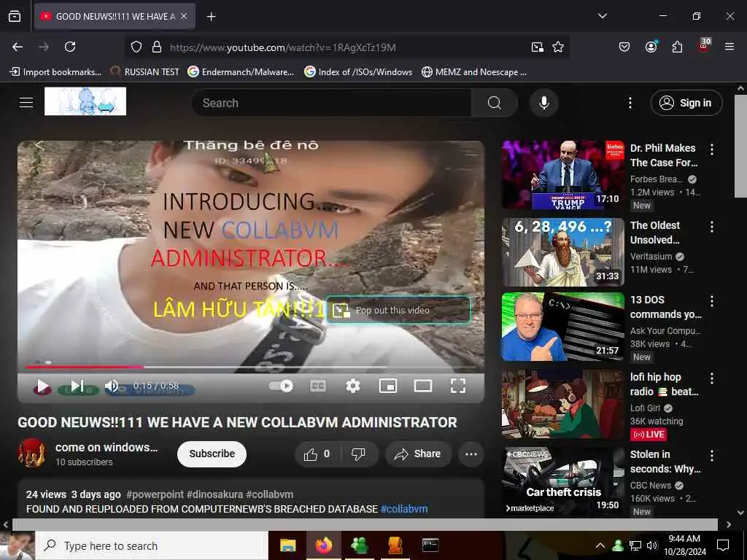Open more actions ellipsis under video
The image size is (747, 560).
[x=471, y=454]
